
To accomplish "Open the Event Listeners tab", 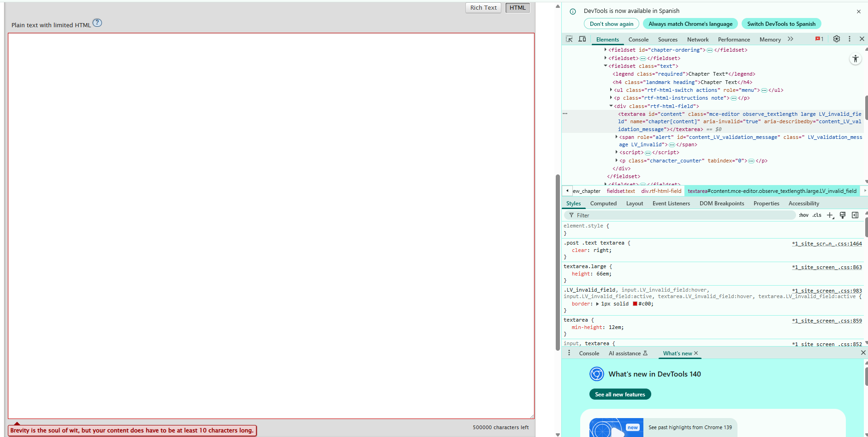I will (671, 204).
